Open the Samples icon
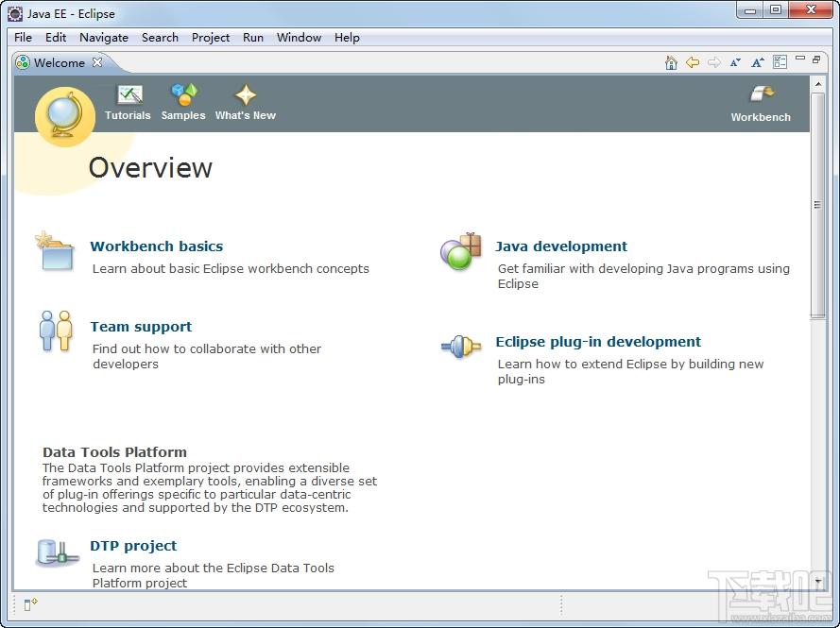This screenshot has height=628, width=840. [183, 94]
